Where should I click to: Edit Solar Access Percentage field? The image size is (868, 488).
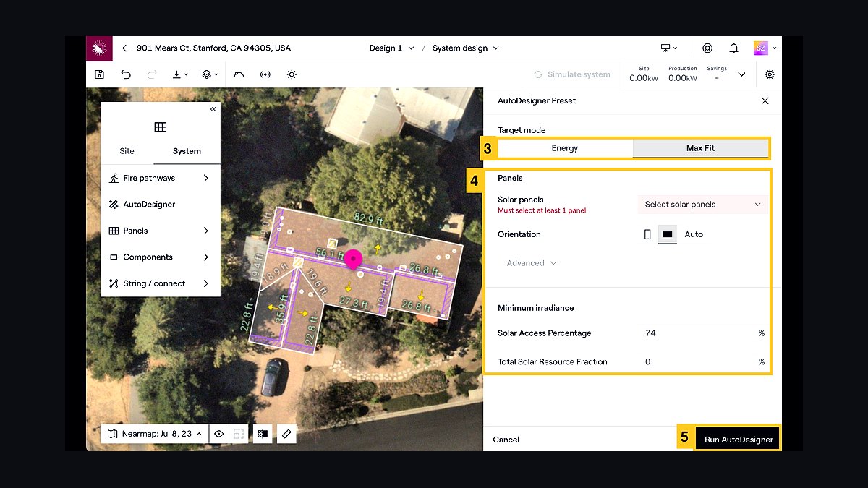(x=704, y=333)
